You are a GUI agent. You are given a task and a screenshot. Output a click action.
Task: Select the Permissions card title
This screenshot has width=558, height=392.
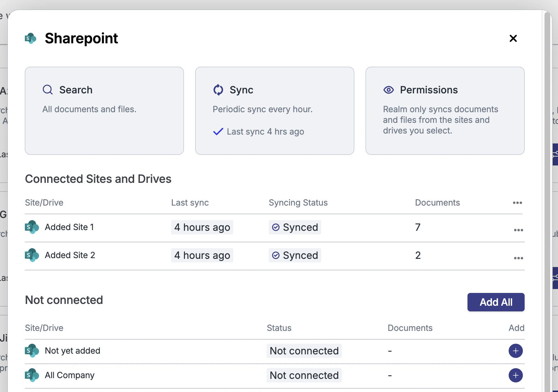[x=429, y=90]
